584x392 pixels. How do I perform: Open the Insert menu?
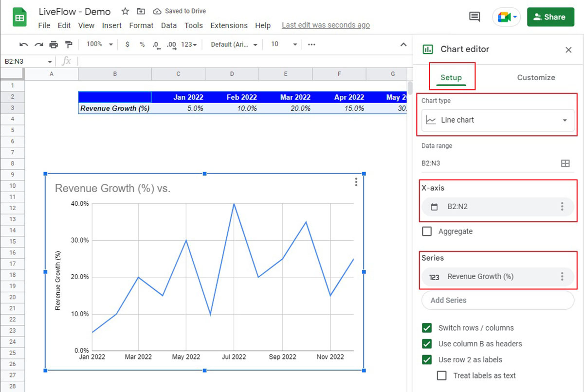112,25
